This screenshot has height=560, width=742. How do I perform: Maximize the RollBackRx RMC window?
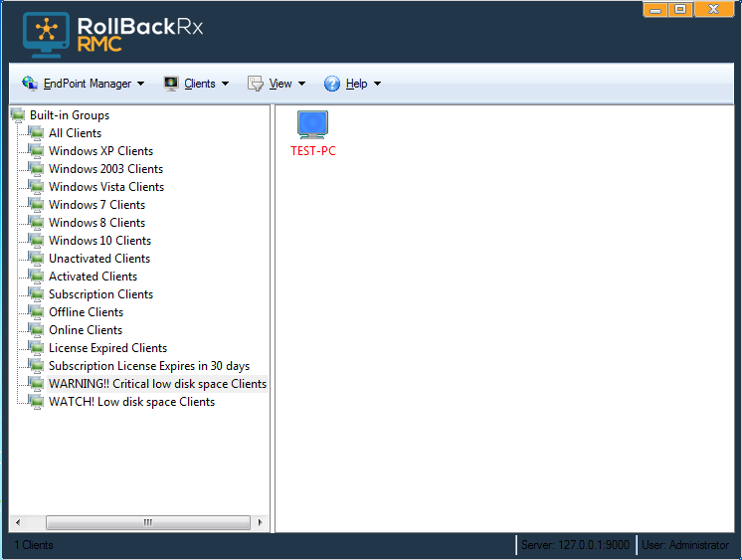(680, 10)
